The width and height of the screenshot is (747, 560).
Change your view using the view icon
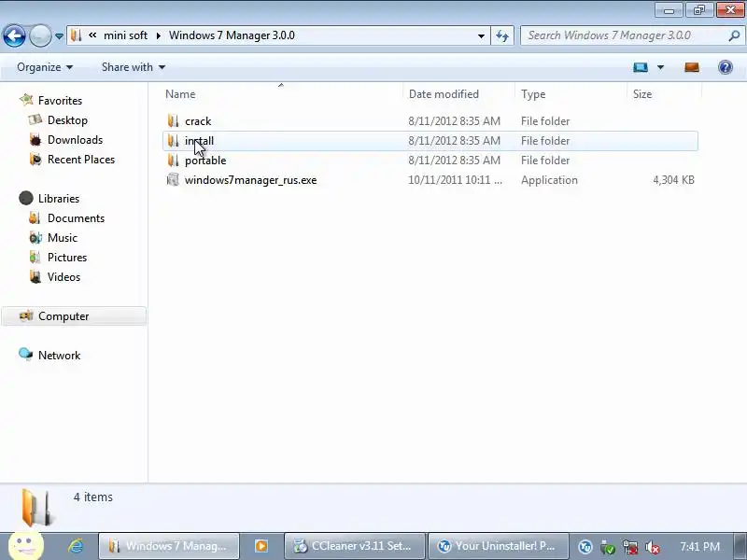click(641, 67)
